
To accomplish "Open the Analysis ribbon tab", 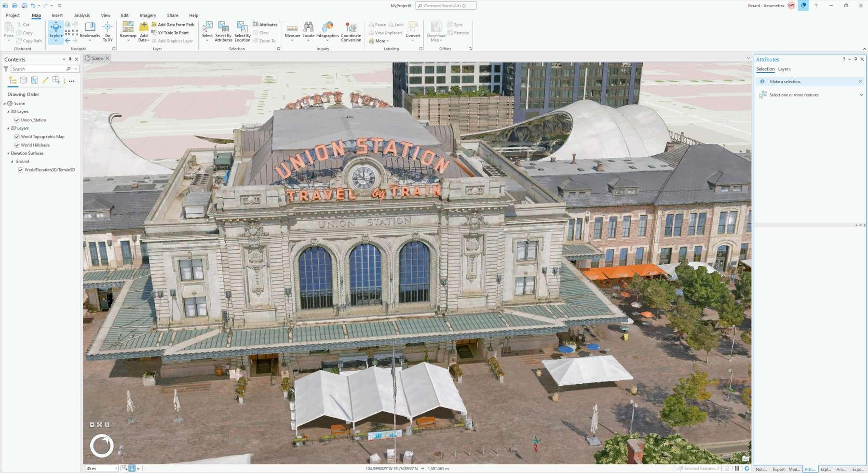I will pos(82,15).
